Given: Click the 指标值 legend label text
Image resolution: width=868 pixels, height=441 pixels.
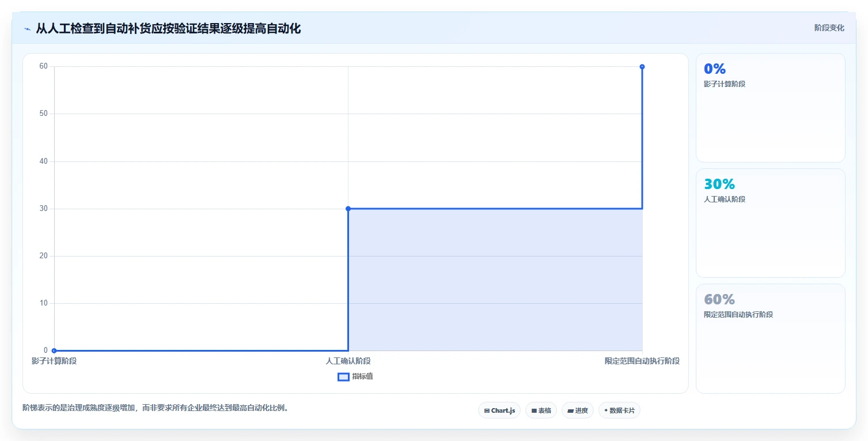Looking at the screenshot, I should click(363, 376).
